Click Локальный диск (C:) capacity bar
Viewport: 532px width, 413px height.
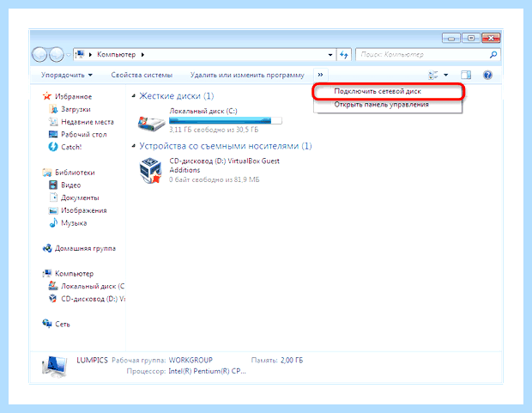point(226,120)
